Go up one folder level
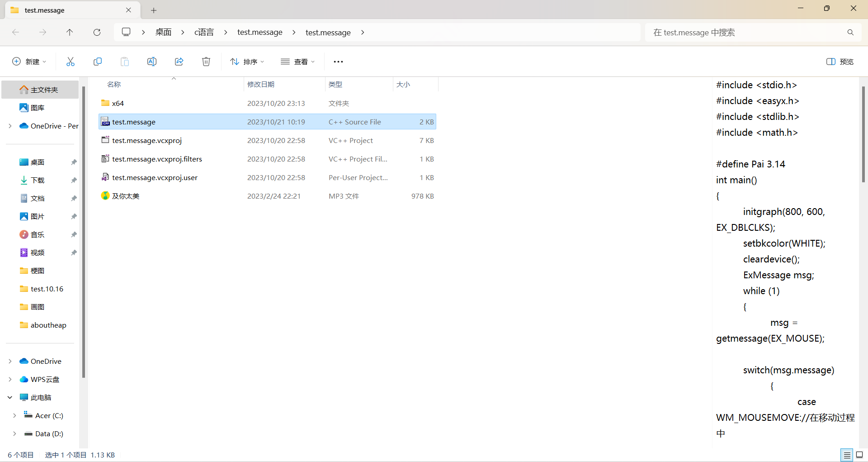Image resolution: width=868 pixels, height=462 pixels. click(x=70, y=32)
